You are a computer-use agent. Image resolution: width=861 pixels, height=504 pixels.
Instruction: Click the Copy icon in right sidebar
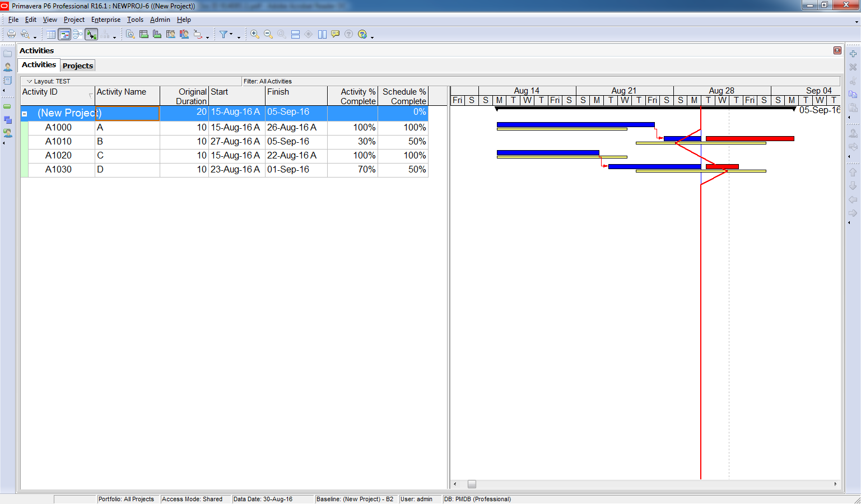click(x=853, y=94)
